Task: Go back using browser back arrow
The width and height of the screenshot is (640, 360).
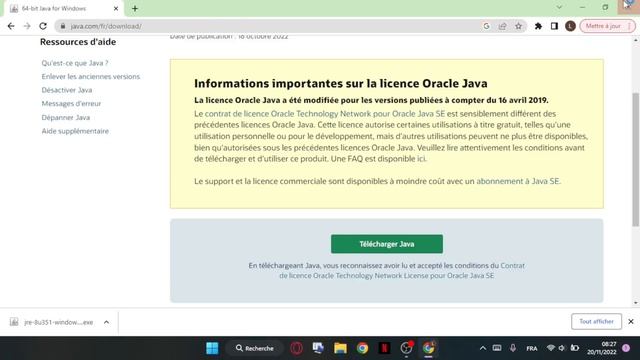Action: pos(11,26)
